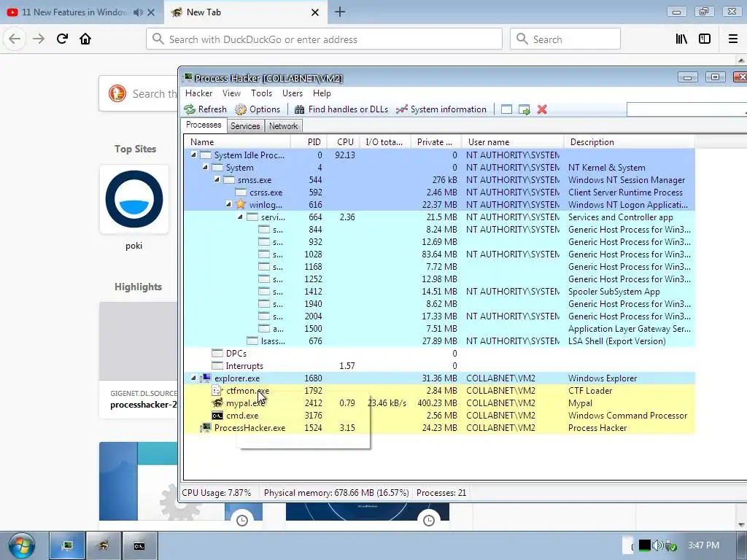Click browser back arrow button

point(15,39)
